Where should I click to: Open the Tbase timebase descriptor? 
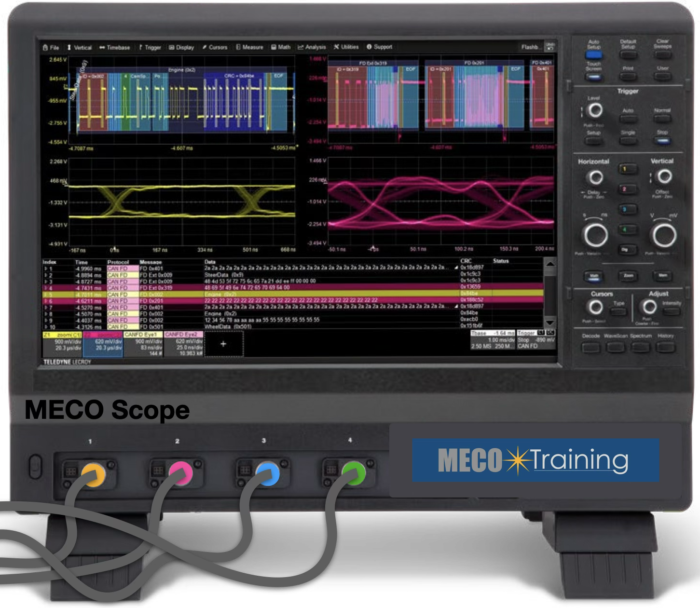pos(493,340)
